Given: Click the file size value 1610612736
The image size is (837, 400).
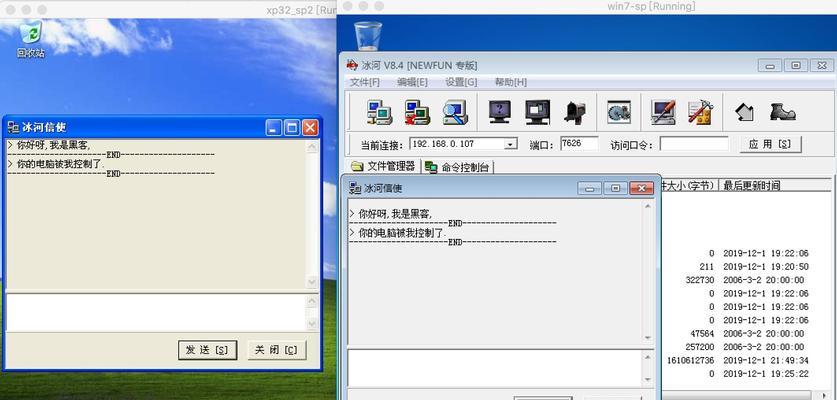Looking at the screenshot, I should tap(690, 360).
